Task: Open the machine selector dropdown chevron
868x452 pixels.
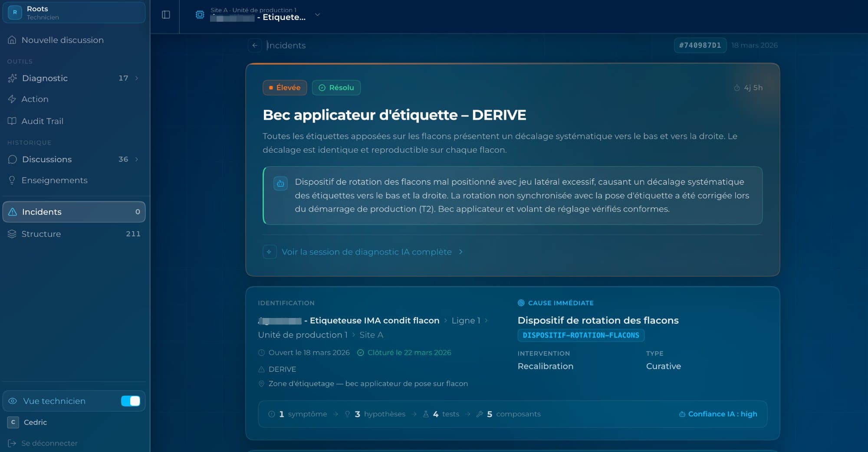Action: [x=317, y=15]
